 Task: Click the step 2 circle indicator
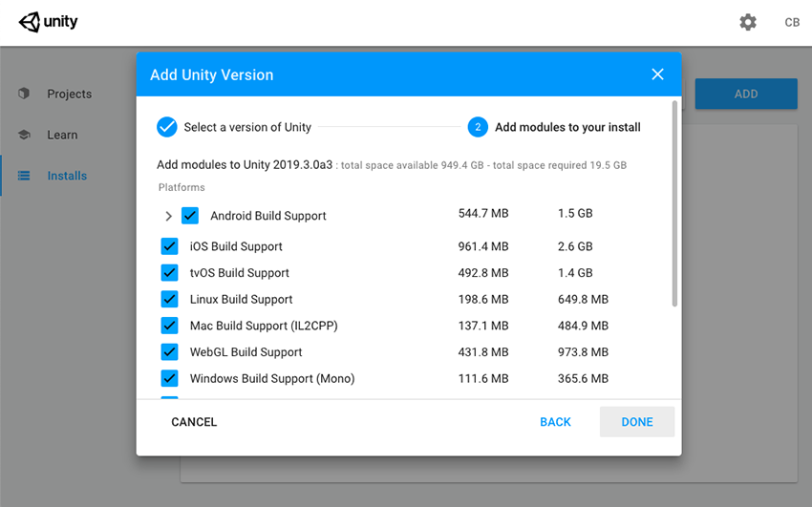pos(478,127)
